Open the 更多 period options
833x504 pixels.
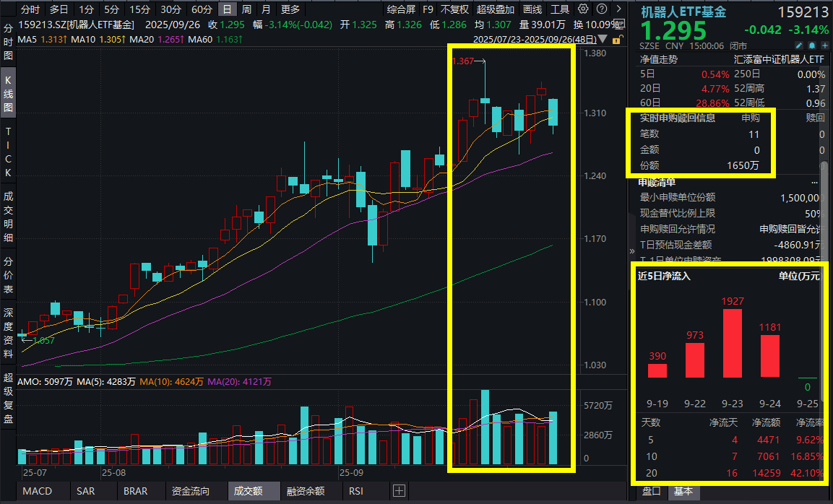click(x=290, y=9)
